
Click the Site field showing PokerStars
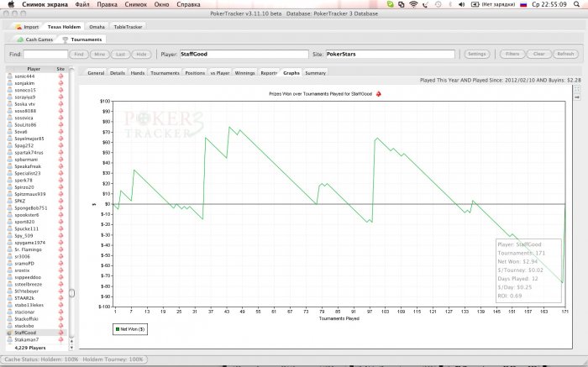click(390, 54)
